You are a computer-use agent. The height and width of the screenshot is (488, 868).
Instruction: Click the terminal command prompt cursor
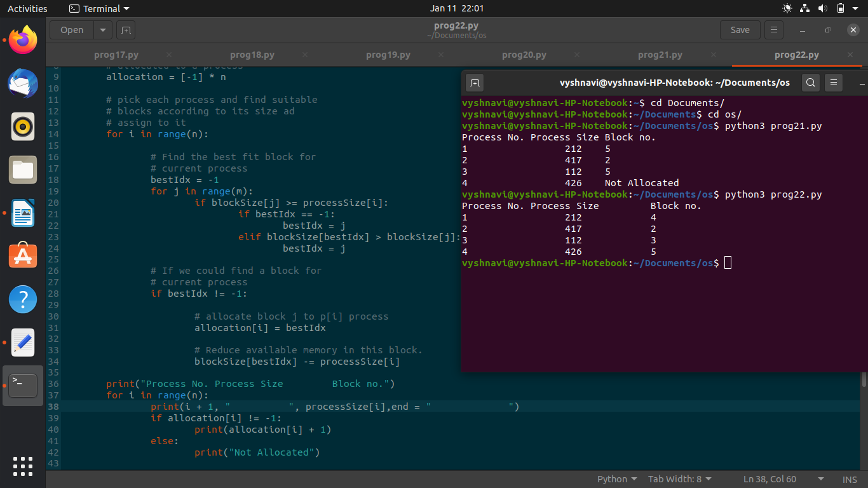click(x=728, y=263)
